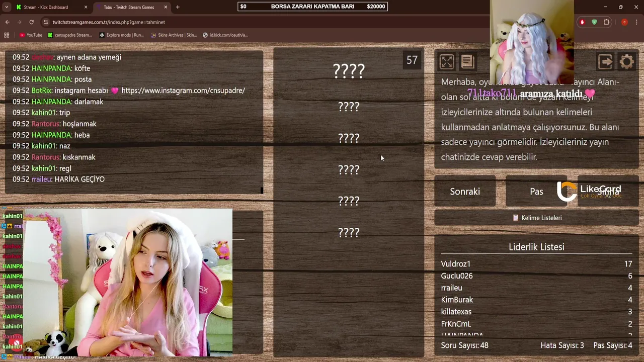View site information icon in address bar
Viewport: 644px width, 362px height.
(x=46, y=22)
